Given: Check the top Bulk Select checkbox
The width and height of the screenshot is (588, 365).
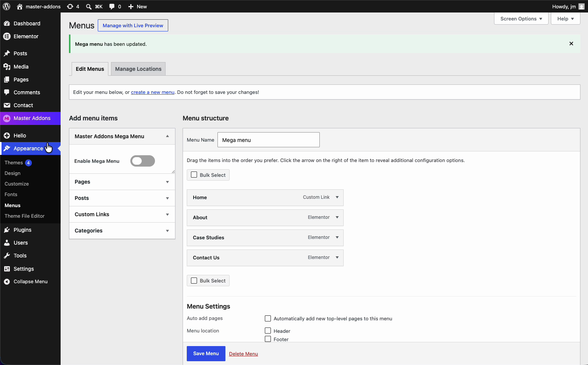Looking at the screenshot, I should (x=194, y=175).
